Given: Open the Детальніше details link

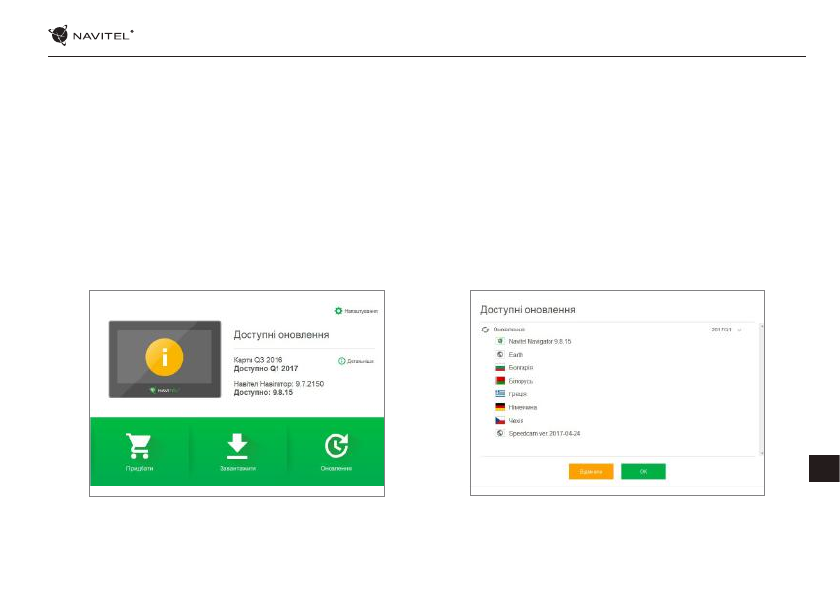Looking at the screenshot, I should 361,361.
